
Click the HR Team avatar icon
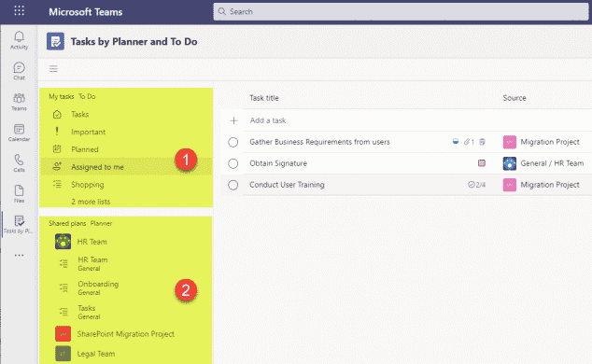(63, 242)
